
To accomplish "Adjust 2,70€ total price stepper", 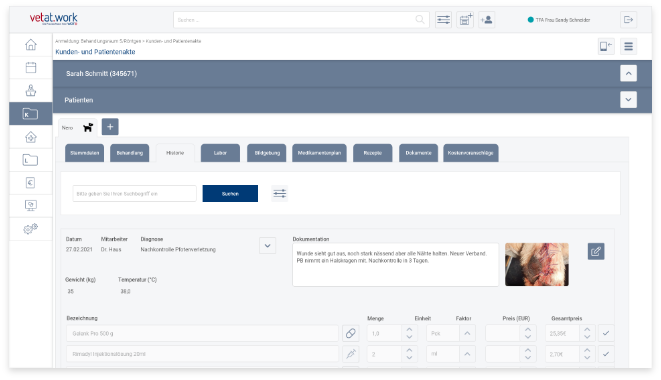I will [x=587, y=354].
